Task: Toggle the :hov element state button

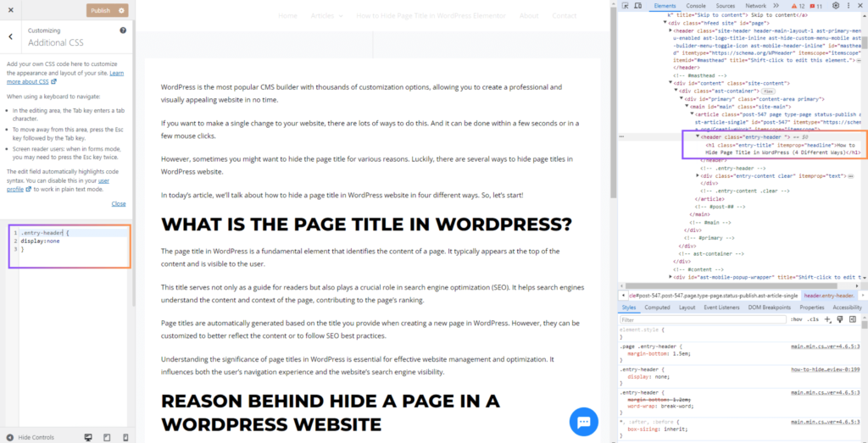Action: pyautogui.click(x=797, y=319)
